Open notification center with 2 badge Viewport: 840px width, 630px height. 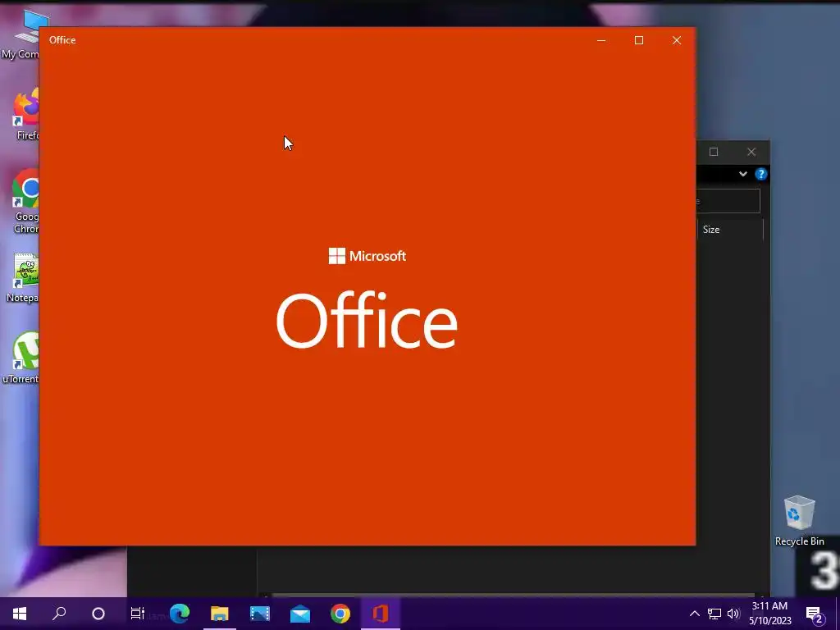[815, 614]
